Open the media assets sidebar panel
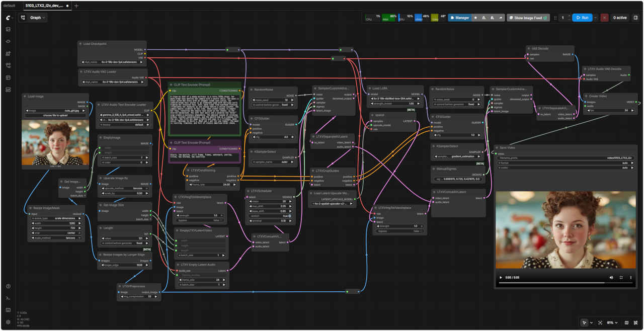644x331 pixels. tap(8, 29)
